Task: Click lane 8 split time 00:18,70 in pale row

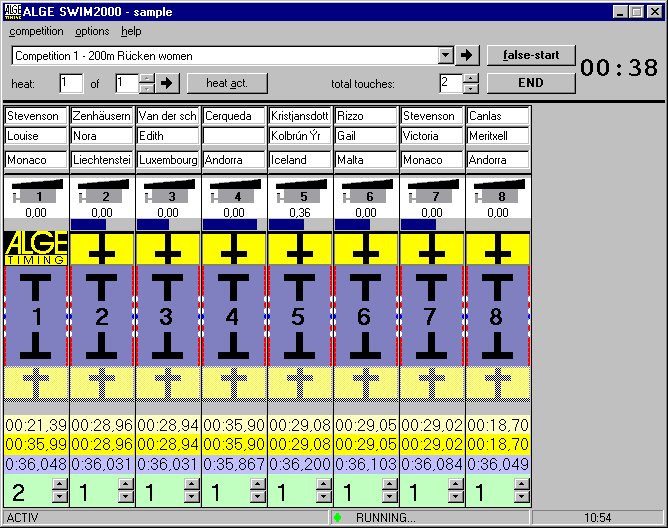Action: [x=498, y=425]
